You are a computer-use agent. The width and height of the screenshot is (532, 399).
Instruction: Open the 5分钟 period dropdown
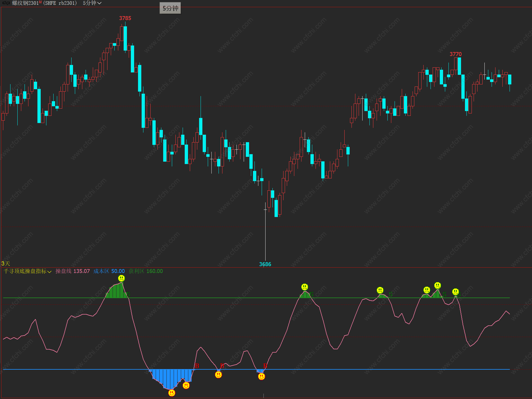92,3
